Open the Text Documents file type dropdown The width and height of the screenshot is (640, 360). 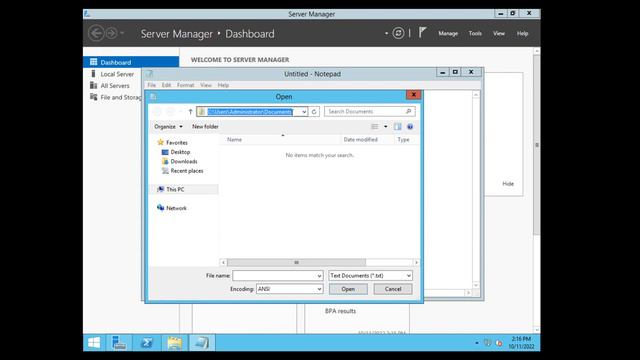click(x=370, y=276)
